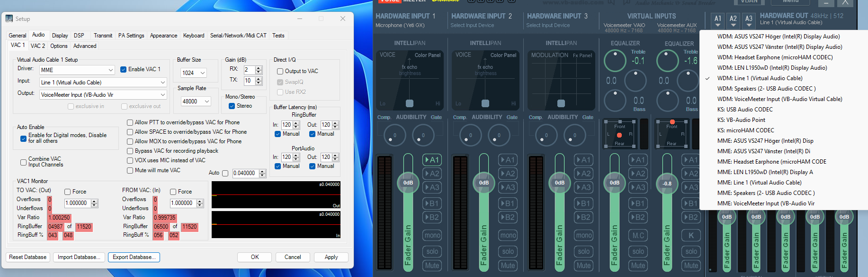Image resolution: width=868 pixels, height=277 pixels.
Task: Click the Comp knob on Hardware Input 1
Action: pyautogui.click(x=394, y=136)
